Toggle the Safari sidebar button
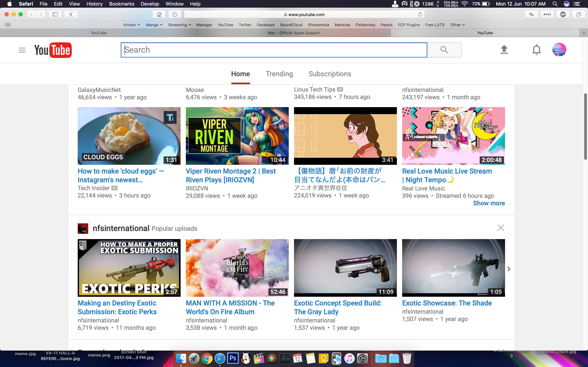This screenshot has width=588, height=367. pyautogui.click(x=55, y=14)
